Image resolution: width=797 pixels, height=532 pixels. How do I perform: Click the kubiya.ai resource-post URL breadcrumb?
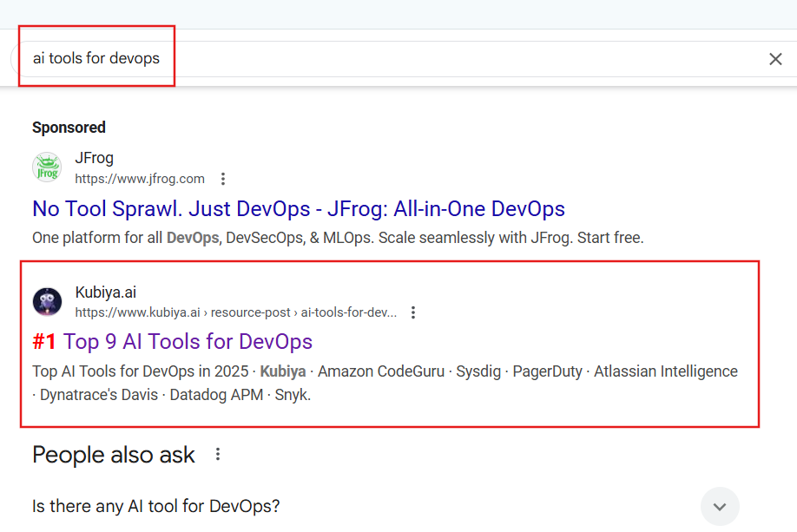coord(236,312)
